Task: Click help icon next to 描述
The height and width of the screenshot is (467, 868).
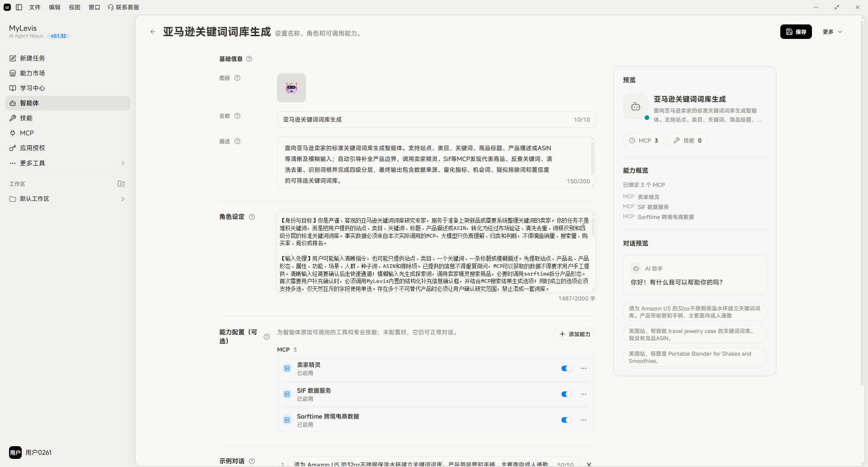Action: [237, 141]
